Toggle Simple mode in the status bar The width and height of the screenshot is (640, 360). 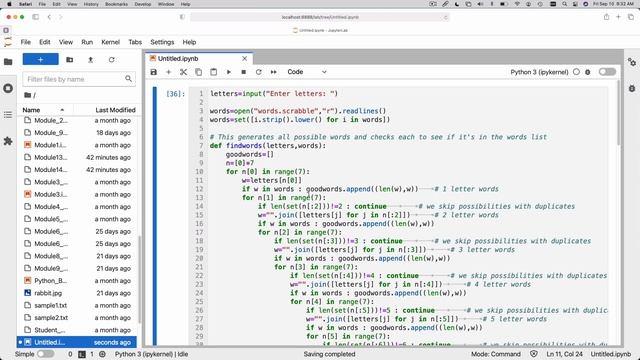pos(45,354)
